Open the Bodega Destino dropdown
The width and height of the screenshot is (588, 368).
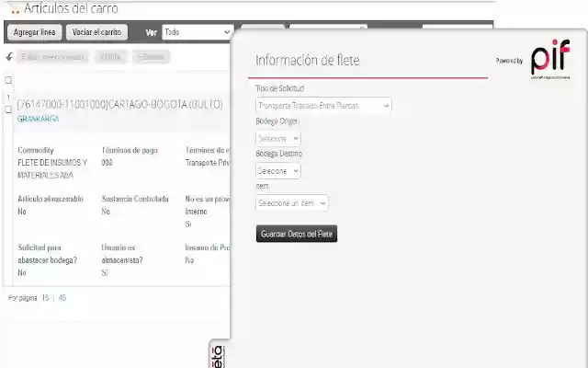click(x=277, y=171)
